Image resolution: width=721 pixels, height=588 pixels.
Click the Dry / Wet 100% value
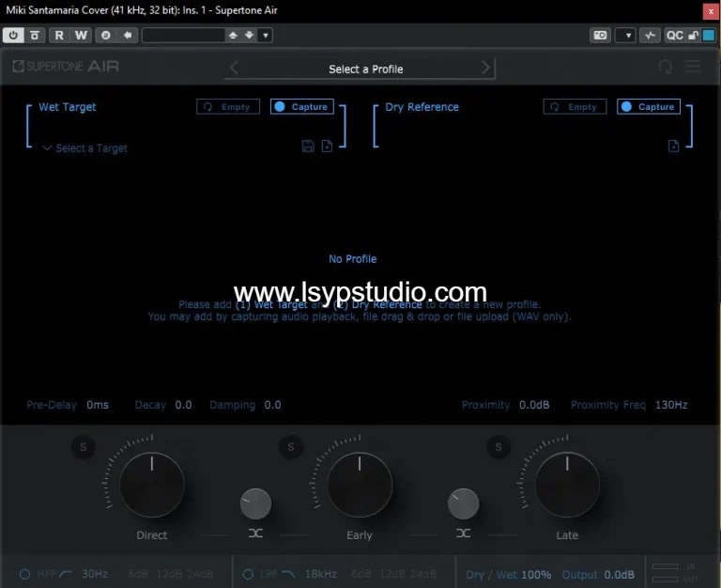click(x=536, y=575)
